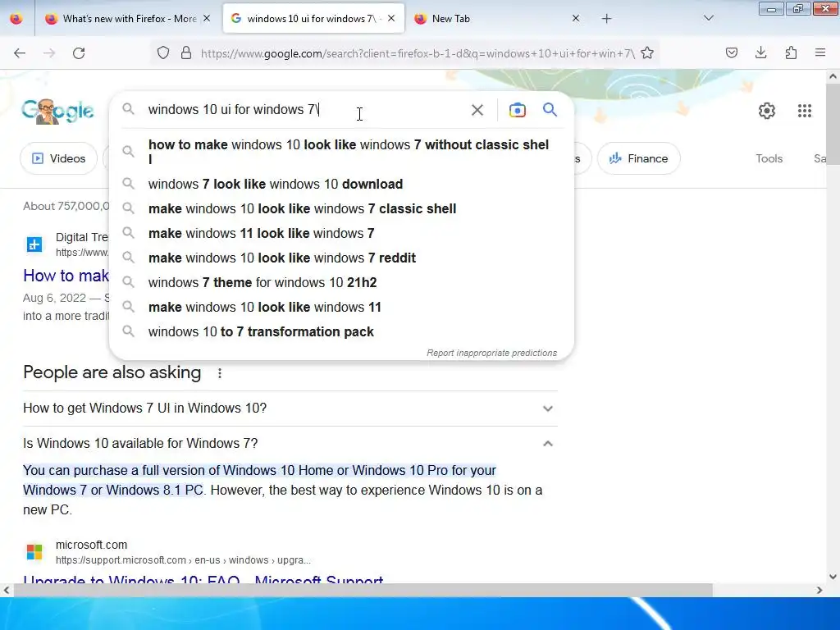Click the scroll up arrow
Screen dimensions: 840x630
click(x=833, y=76)
